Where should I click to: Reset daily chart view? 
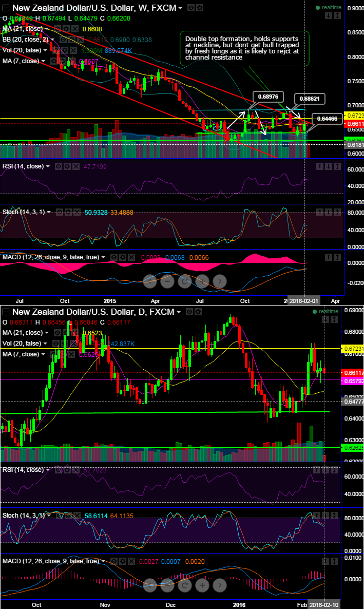(x=184, y=585)
